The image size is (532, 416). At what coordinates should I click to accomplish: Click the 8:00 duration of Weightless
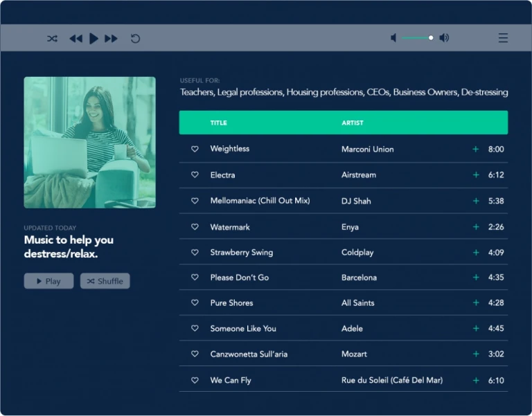pyautogui.click(x=496, y=150)
